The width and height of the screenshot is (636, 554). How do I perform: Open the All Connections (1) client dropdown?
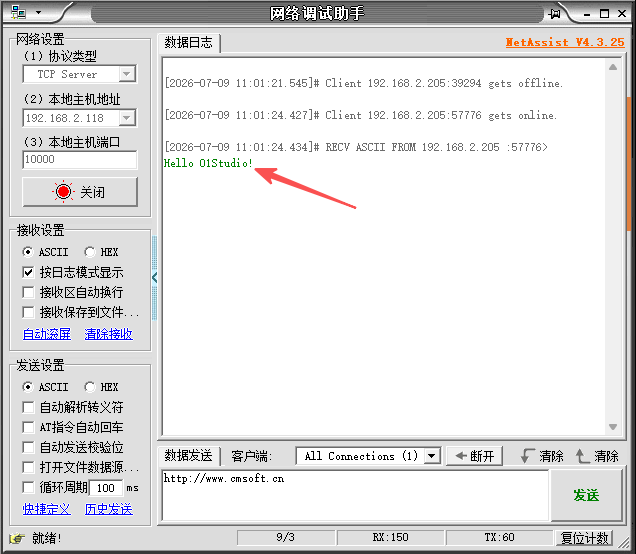click(x=432, y=456)
